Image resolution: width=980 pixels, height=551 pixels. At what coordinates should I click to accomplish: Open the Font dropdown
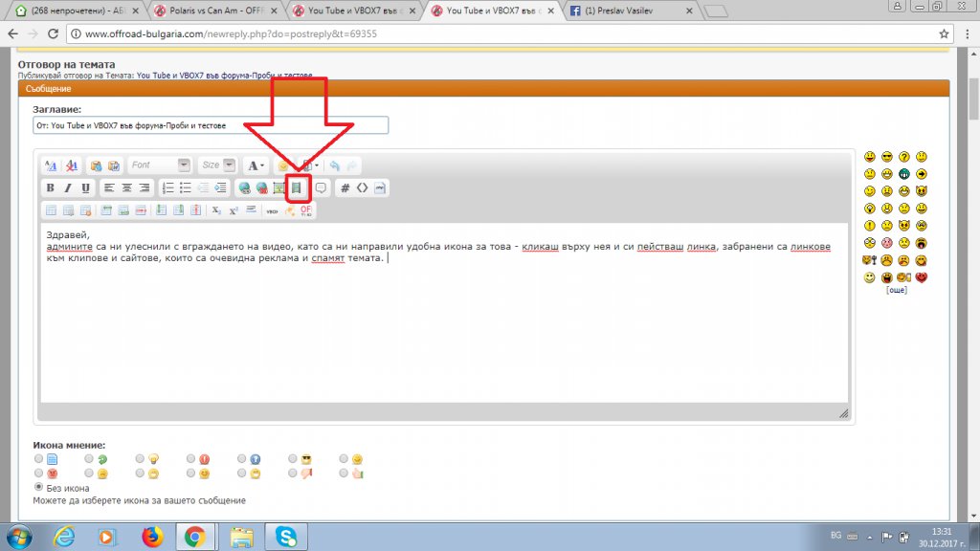click(160, 165)
